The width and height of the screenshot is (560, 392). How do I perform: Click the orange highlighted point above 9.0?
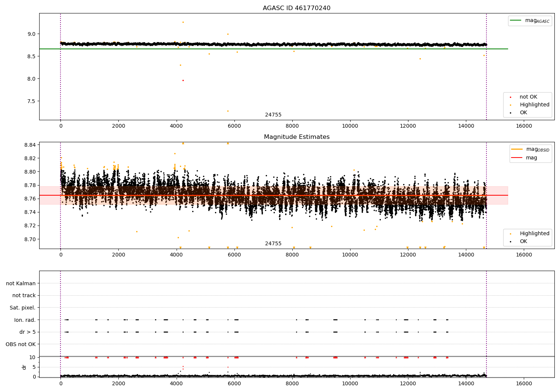pos(183,22)
